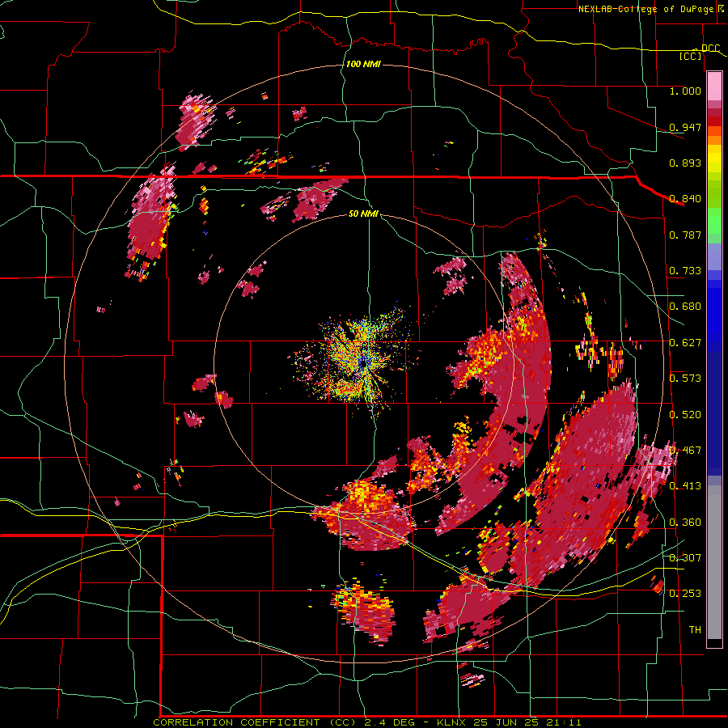Click the 0.840 scale value
The width and height of the screenshot is (728, 728).
pyautogui.click(x=685, y=199)
